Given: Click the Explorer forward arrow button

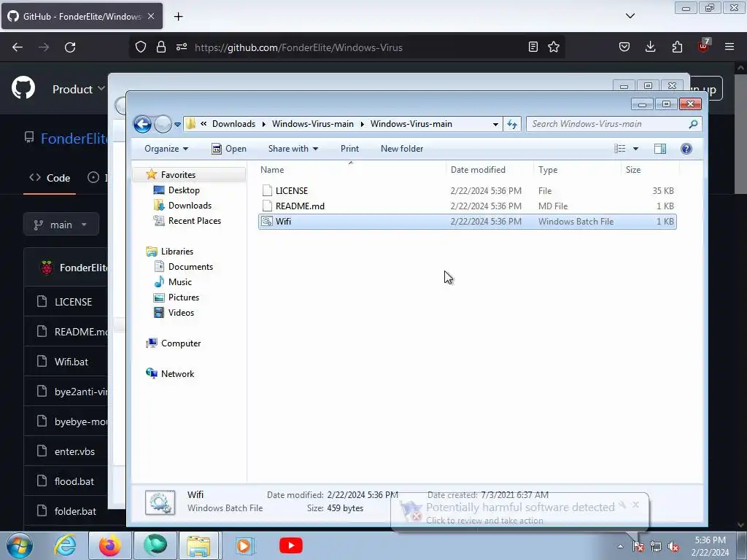Looking at the screenshot, I should (x=163, y=124).
